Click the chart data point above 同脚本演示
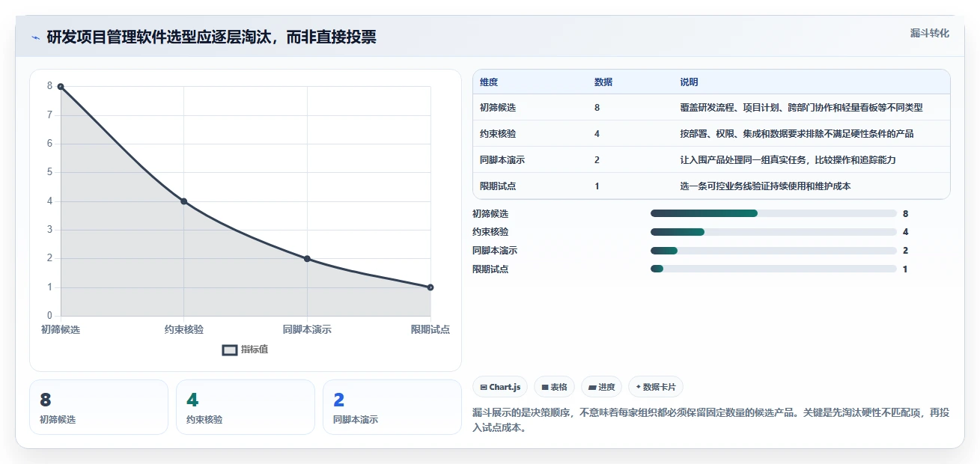980x464 pixels. tap(307, 259)
